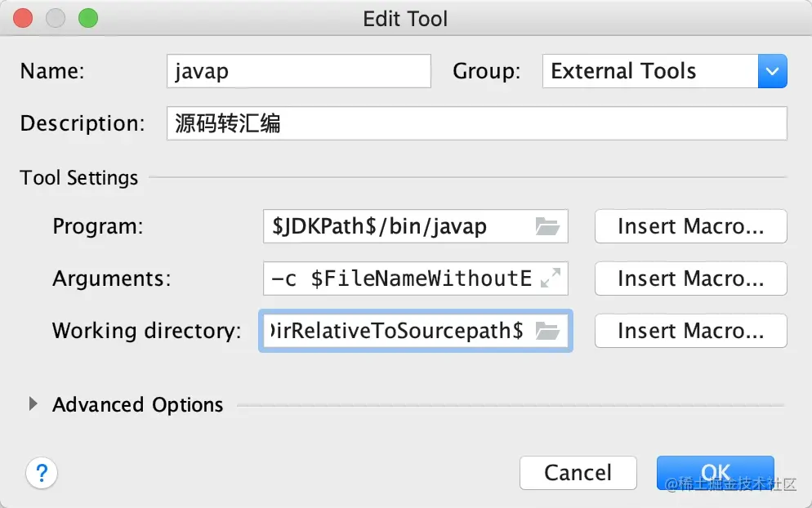Insert Macro for the Working directory field
Image resolution: width=812 pixels, height=508 pixels.
tap(690, 331)
